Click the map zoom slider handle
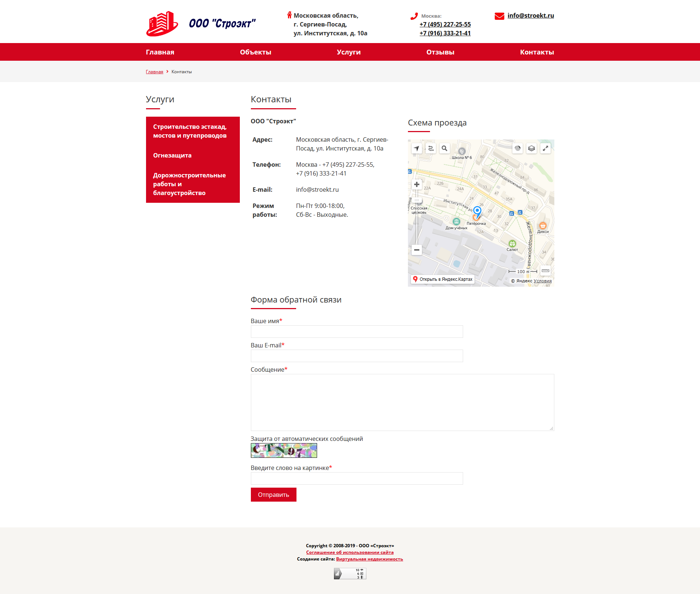 click(x=417, y=201)
